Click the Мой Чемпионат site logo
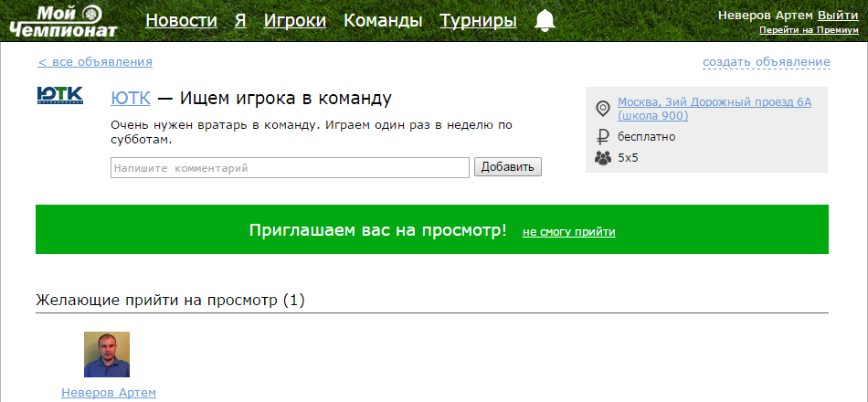 click(x=63, y=22)
